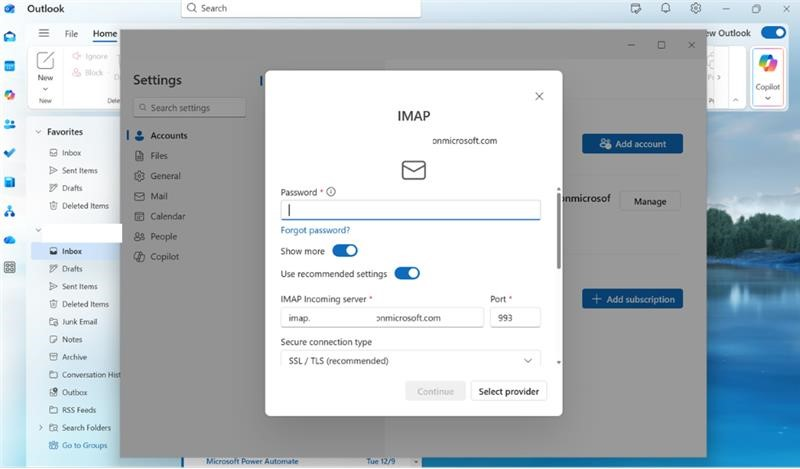The width and height of the screenshot is (800, 469).
Task: Click the Outlook Search bar
Action: (x=301, y=8)
